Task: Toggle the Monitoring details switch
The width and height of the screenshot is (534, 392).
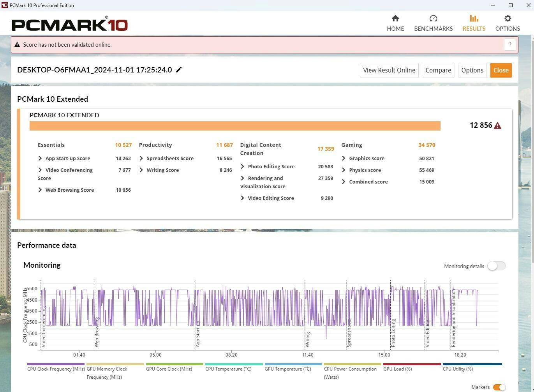Action: (x=496, y=266)
